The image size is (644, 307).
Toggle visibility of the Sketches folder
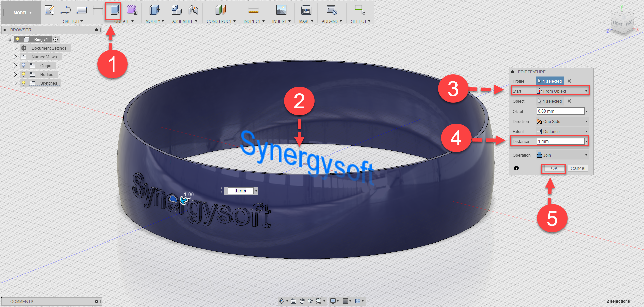click(23, 83)
